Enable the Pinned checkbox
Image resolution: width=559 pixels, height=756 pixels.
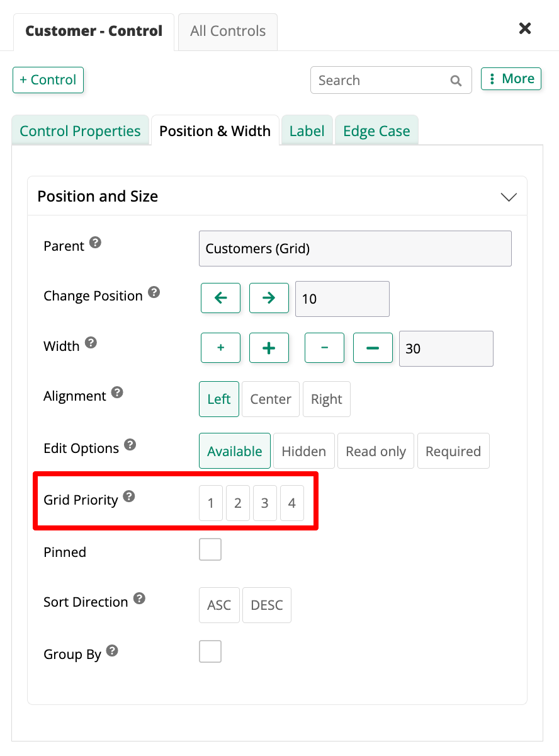(x=210, y=549)
